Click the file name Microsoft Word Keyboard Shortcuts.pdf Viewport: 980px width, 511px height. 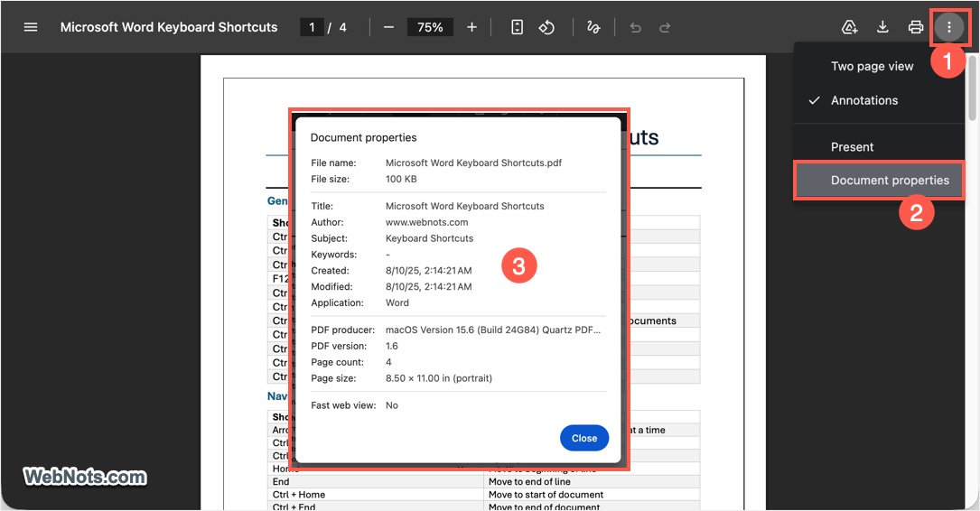pos(473,163)
